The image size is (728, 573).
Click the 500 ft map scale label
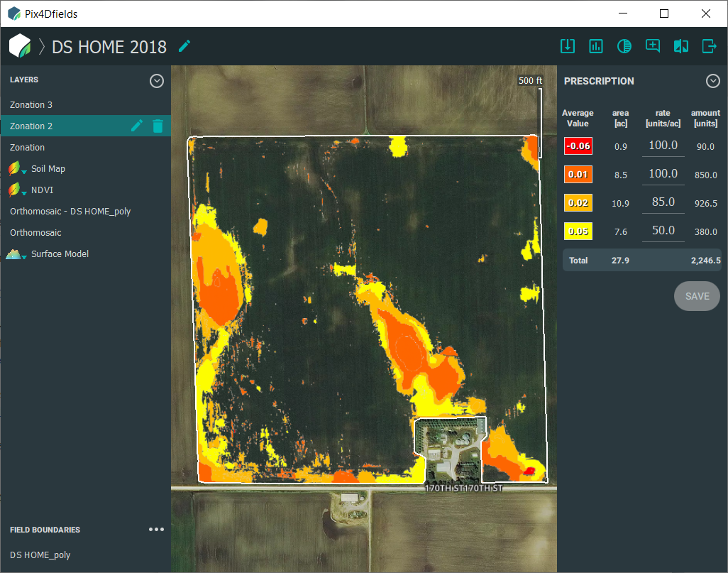coord(530,80)
